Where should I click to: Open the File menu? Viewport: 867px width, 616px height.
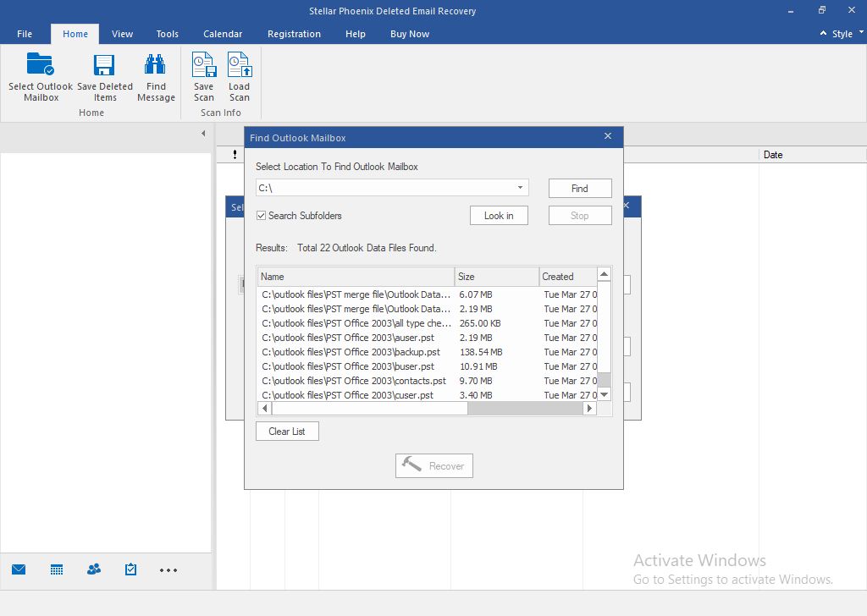point(25,34)
